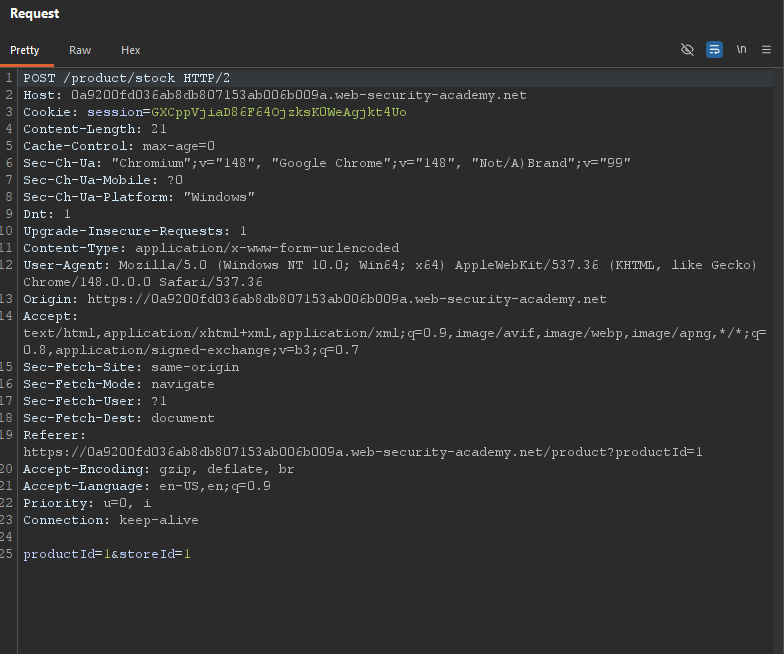Click the Accept-Language: en-US line
Image resolution: width=784 pixels, height=654 pixels.
pos(147,486)
